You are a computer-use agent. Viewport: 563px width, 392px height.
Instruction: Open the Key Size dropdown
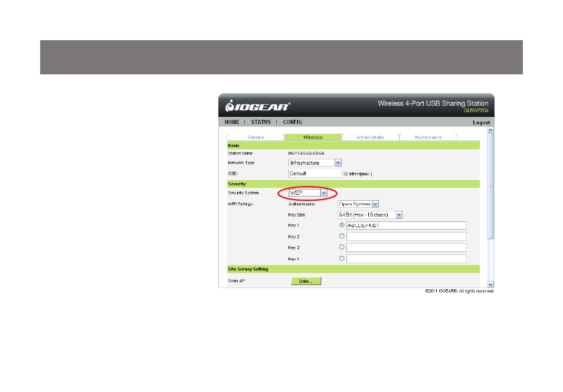370,215
